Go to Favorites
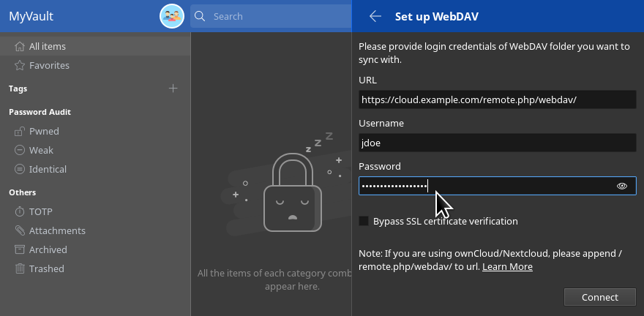The width and height of the screenshot is (644, 316). (48, 65)
